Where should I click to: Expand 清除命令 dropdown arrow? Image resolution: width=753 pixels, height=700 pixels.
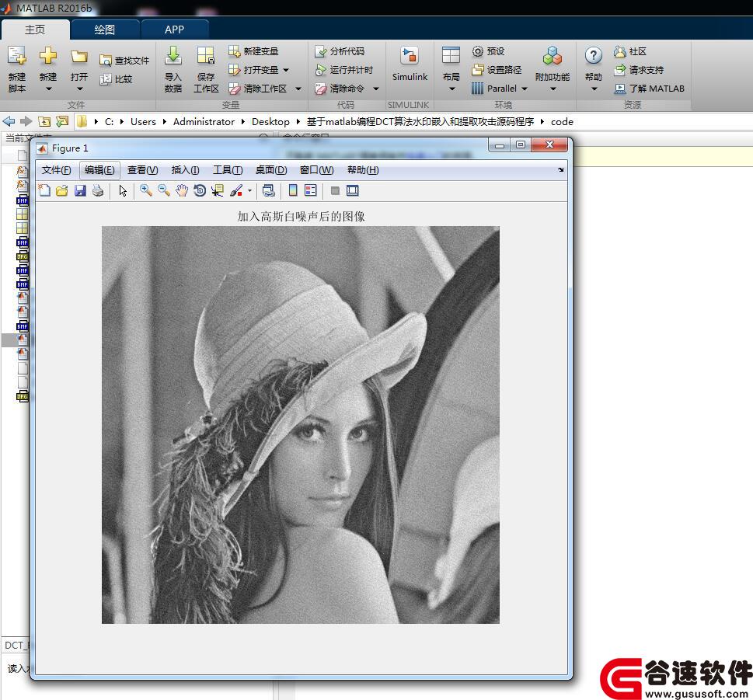(376, 89)
